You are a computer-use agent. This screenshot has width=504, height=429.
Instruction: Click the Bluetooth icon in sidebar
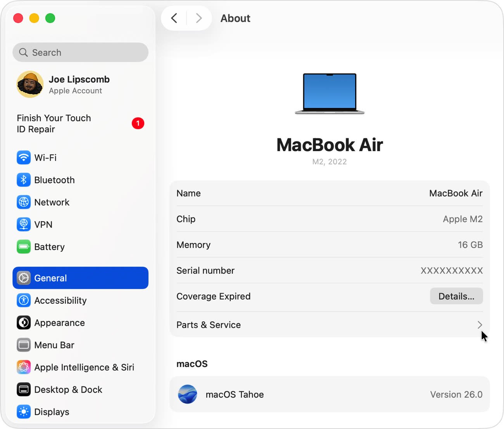click(24, 180)
